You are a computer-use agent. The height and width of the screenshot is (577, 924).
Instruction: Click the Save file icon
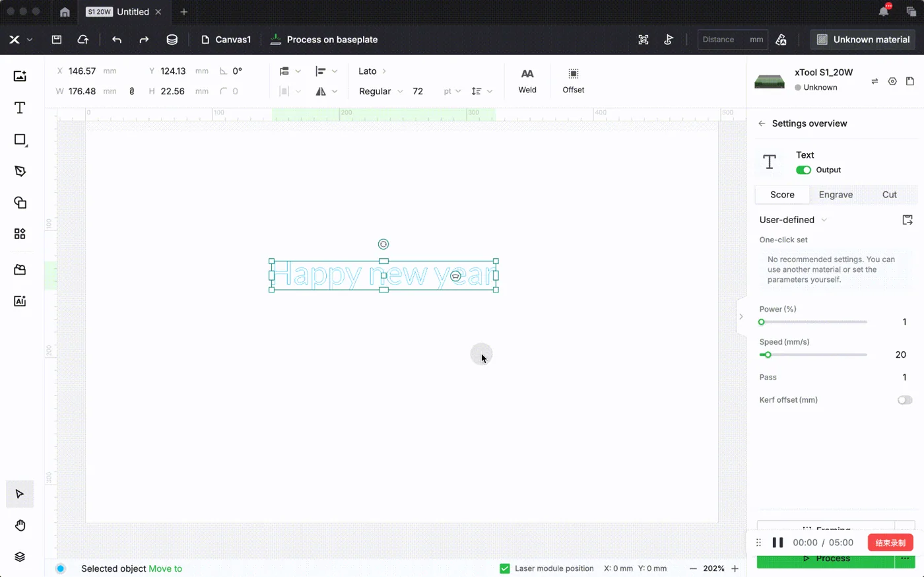[x=57, y=40]
